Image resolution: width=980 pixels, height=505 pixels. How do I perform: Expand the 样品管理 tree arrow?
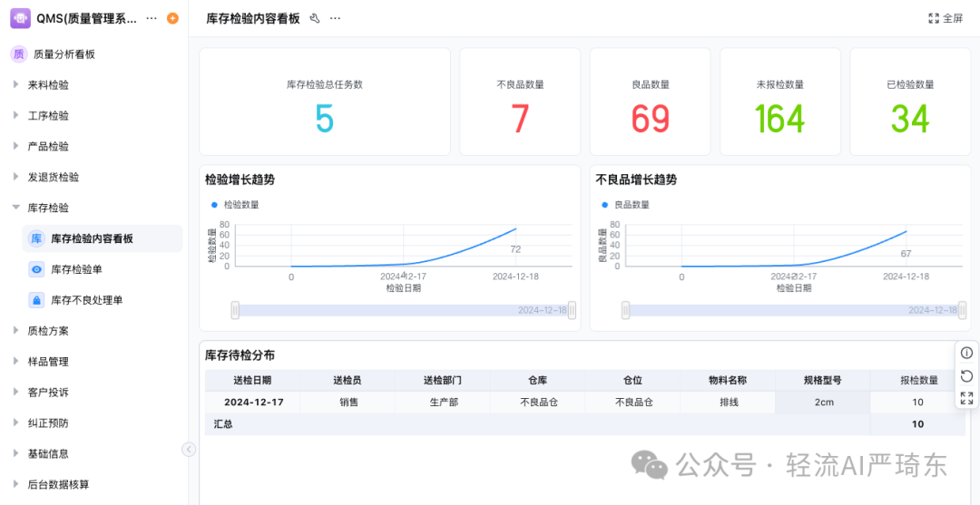click(x=16, y=362)
